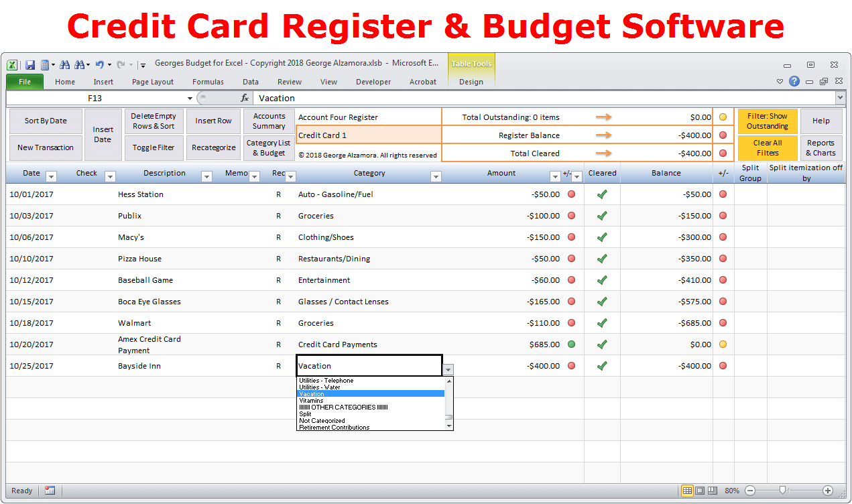Click the Save icon in quick access toolbar
The height and width of the screenshot is (504, 852).
tap(30, 65)
